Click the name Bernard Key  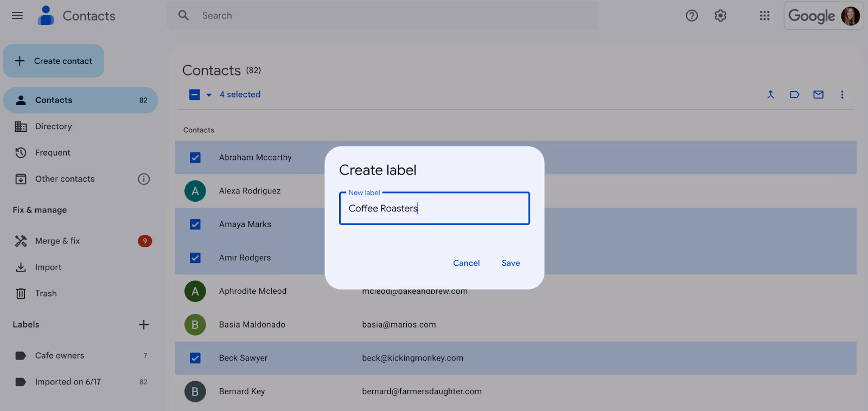click(x=242, y=391)
